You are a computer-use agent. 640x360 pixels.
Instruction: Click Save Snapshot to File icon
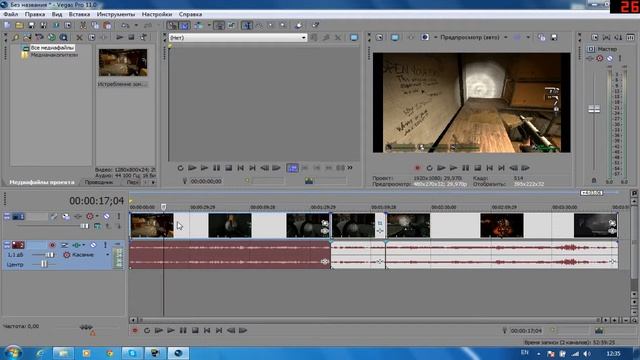click(x=554, y=38)
